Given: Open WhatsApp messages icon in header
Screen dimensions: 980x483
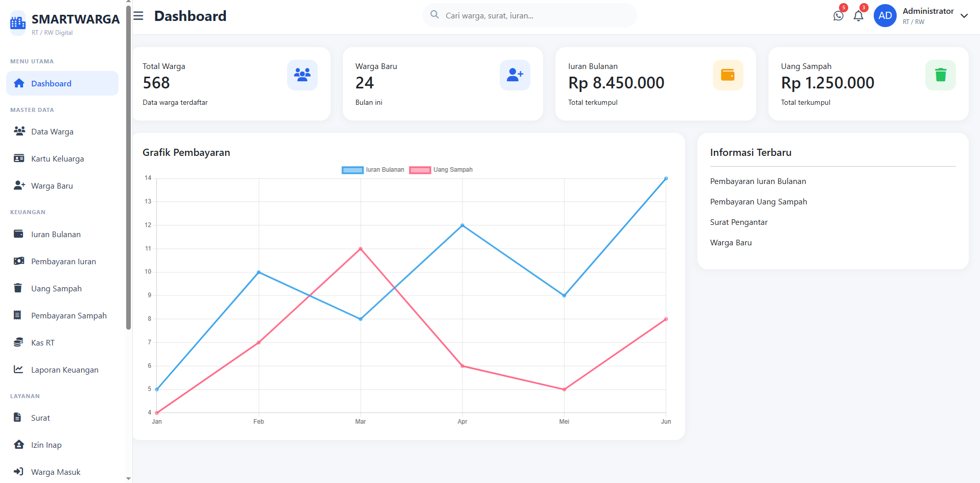Looking at the screenshot, I should click(838, 16).
